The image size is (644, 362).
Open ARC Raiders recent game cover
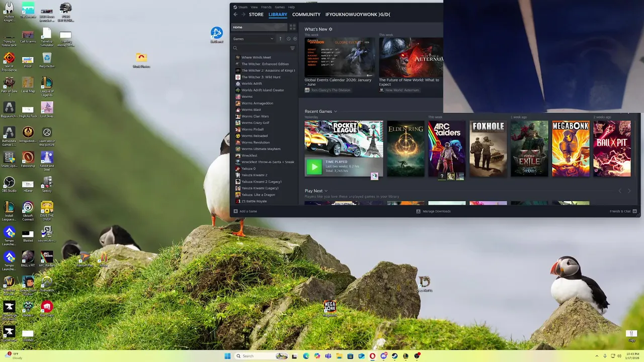click(447, 149)
